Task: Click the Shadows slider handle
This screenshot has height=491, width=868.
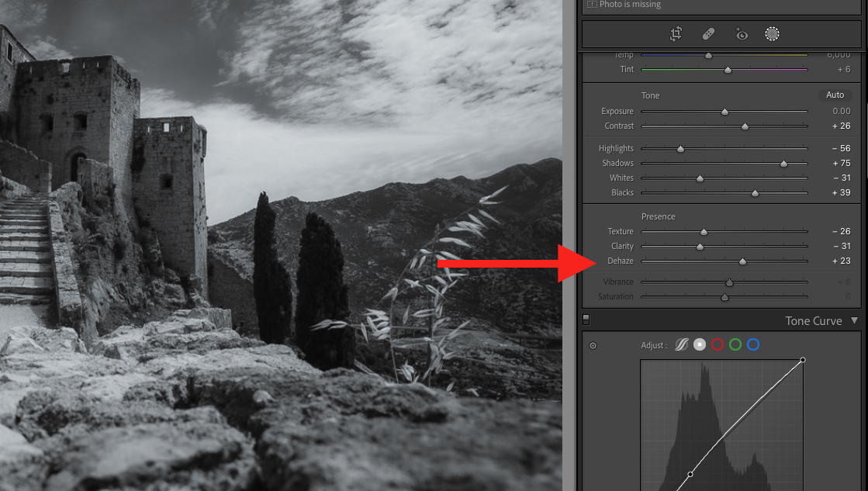Action: 784,164
